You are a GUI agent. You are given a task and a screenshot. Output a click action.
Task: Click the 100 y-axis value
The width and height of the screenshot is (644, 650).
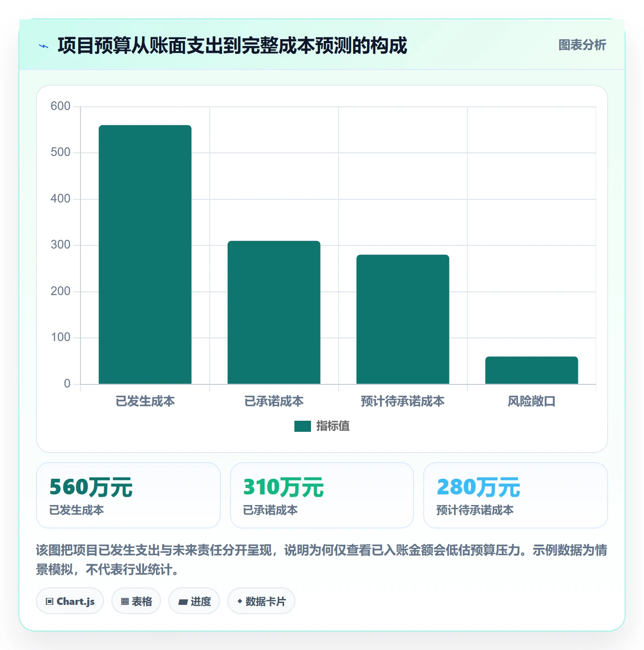point(60,337)
